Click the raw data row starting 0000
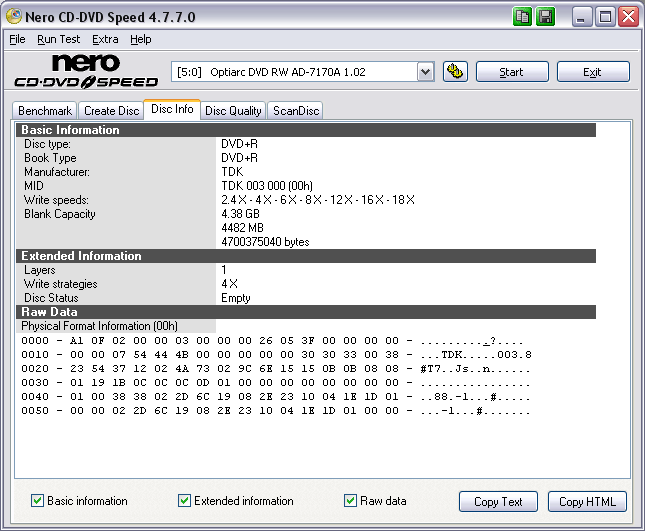This screenshot has width=645, height=531. coord(272,341)
